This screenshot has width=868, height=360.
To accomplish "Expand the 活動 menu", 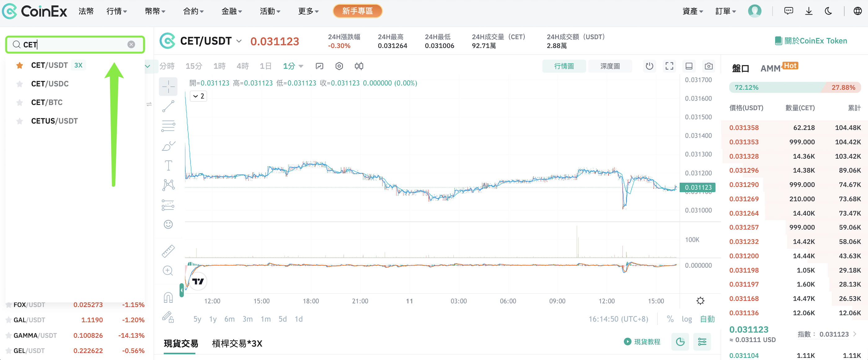I will click(x=270, y=11).
